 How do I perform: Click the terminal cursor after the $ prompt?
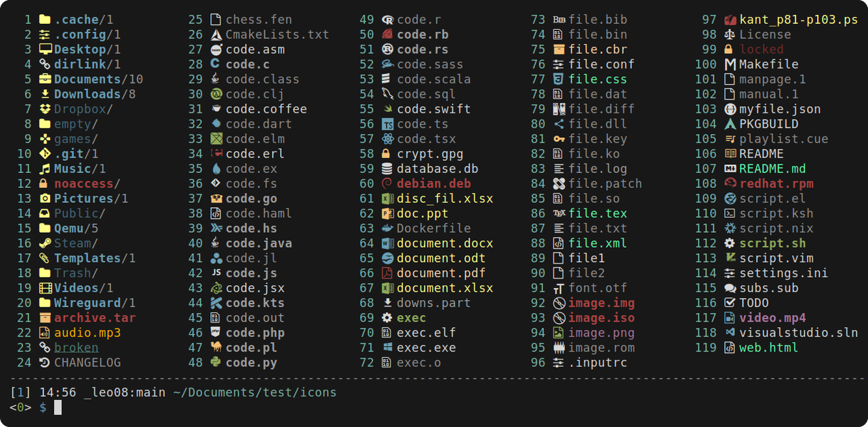tap(58, 407)
